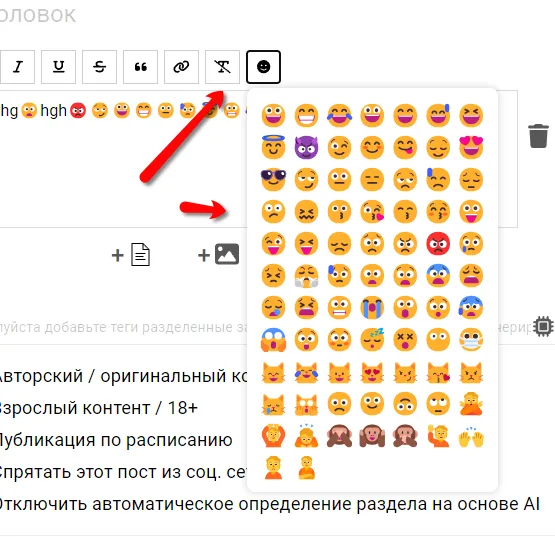Pick the angel halo emoji

[273, 148]
